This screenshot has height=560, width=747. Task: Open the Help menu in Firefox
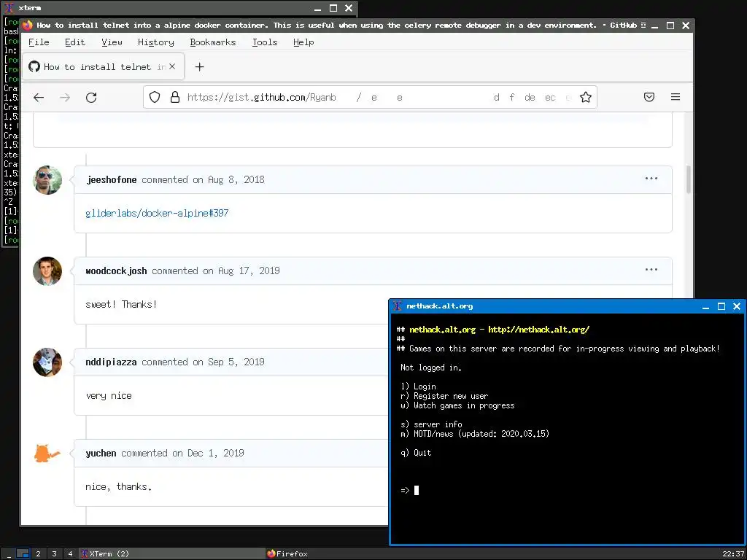(x=303, y=42)
